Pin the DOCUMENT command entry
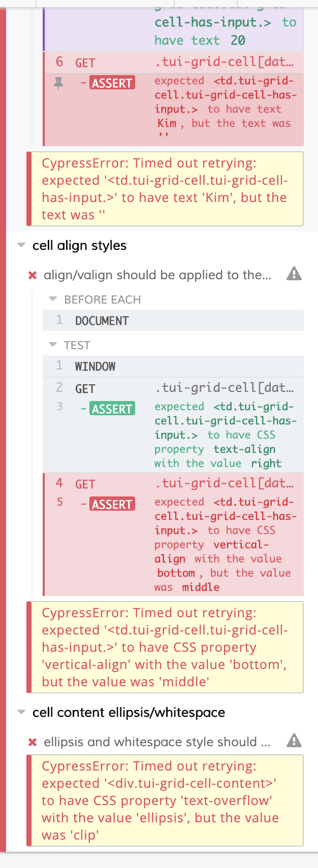The image size is (318, 868). pos(102,320)
